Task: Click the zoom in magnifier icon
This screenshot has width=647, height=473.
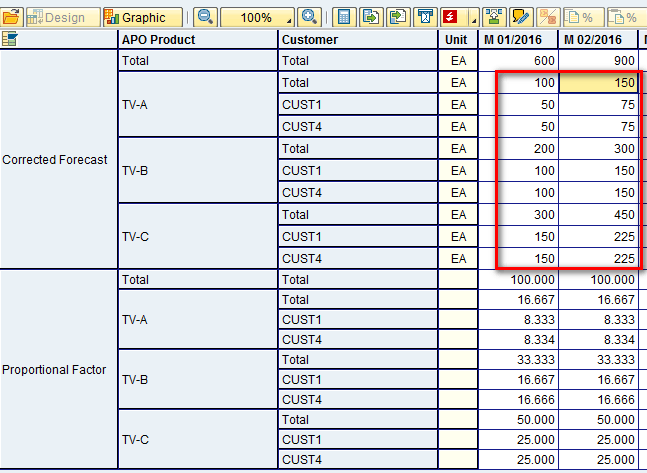Action: (309, 17)
